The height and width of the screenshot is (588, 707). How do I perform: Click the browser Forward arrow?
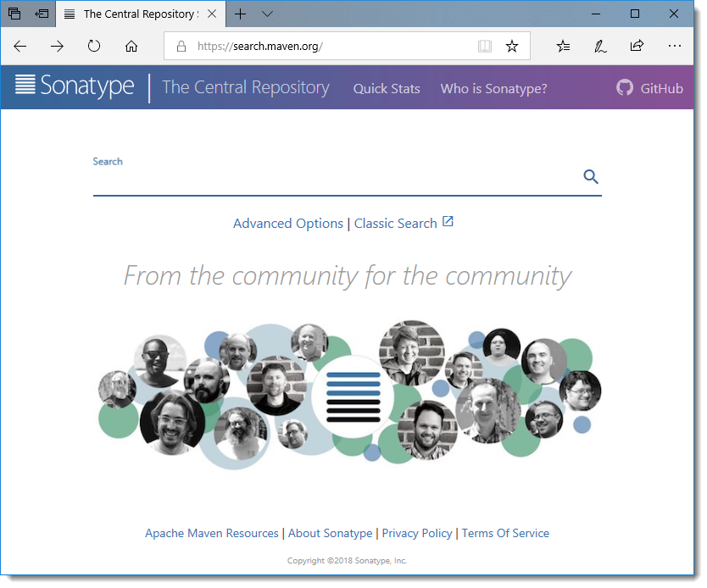pyautogui.click(x=57, y=46)
